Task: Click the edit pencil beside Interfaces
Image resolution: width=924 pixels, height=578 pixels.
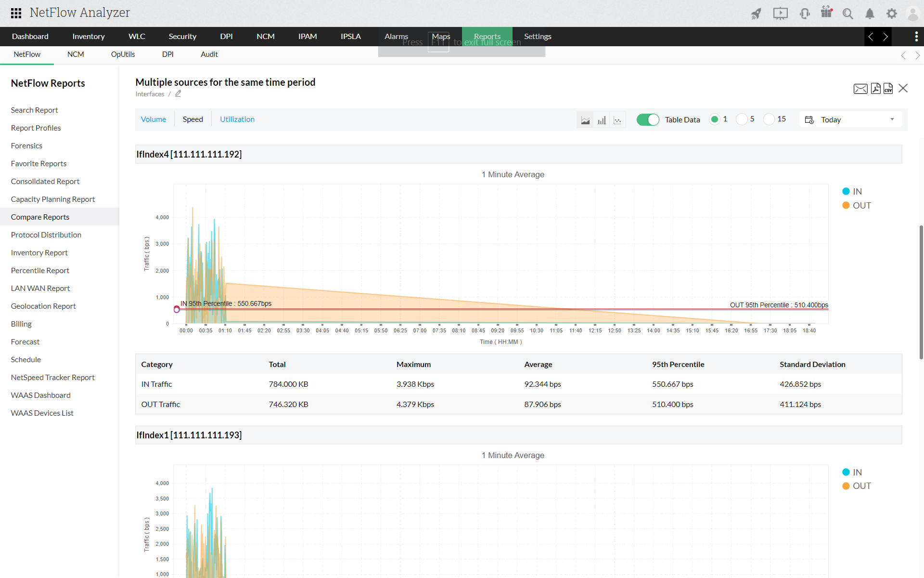Action: coord(178,94)
